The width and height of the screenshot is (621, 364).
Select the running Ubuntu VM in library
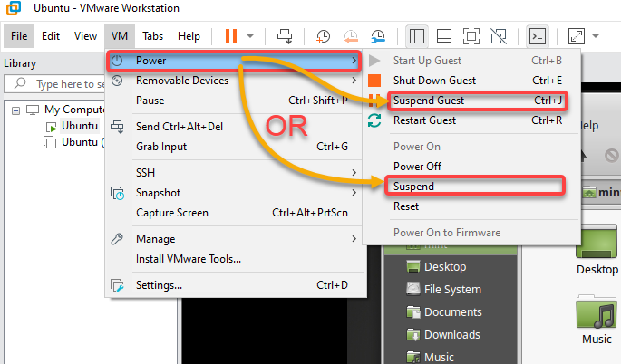click(x=79, y=126)
